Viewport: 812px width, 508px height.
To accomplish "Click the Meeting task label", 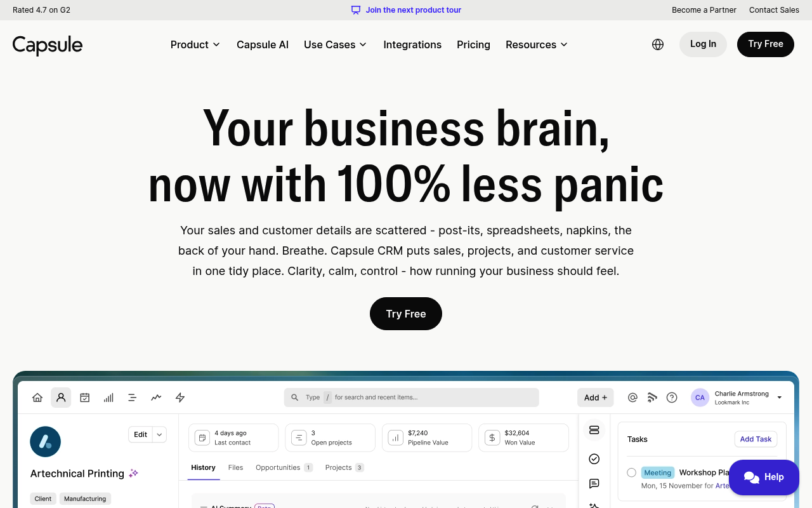I will pyautogui.click(x=658, y=472).
